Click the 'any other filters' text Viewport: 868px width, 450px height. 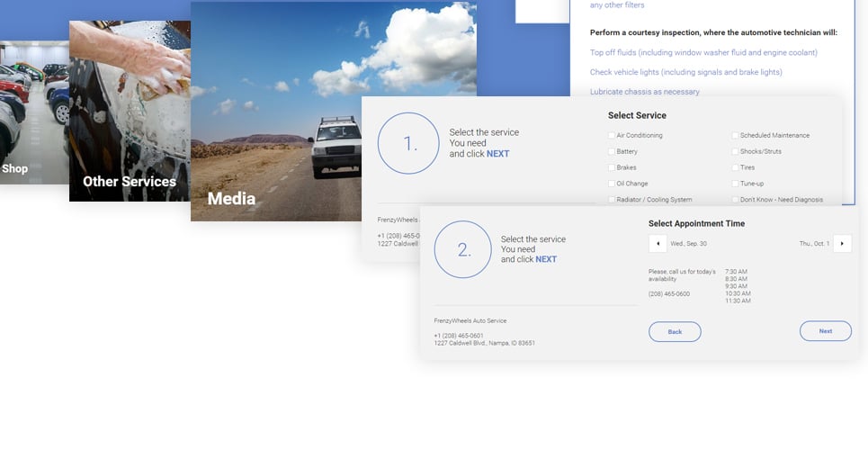(617, 5)
